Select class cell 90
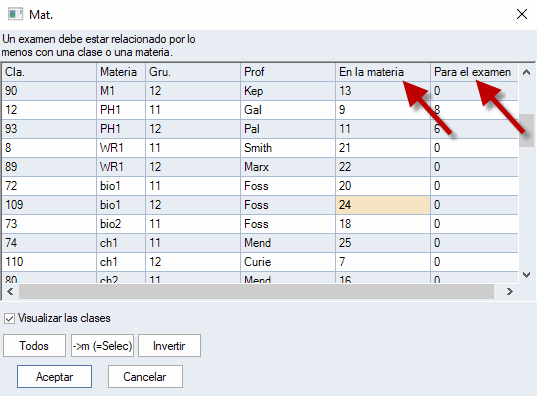 (x=49, y=91)
